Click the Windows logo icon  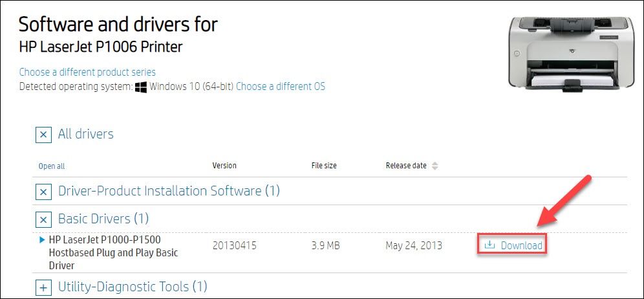[x=142, y=87]
